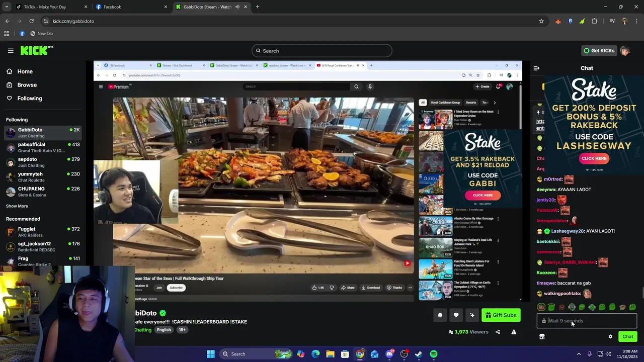
Task: Bookmark this tab with star icon
Action: coord(541,21)
